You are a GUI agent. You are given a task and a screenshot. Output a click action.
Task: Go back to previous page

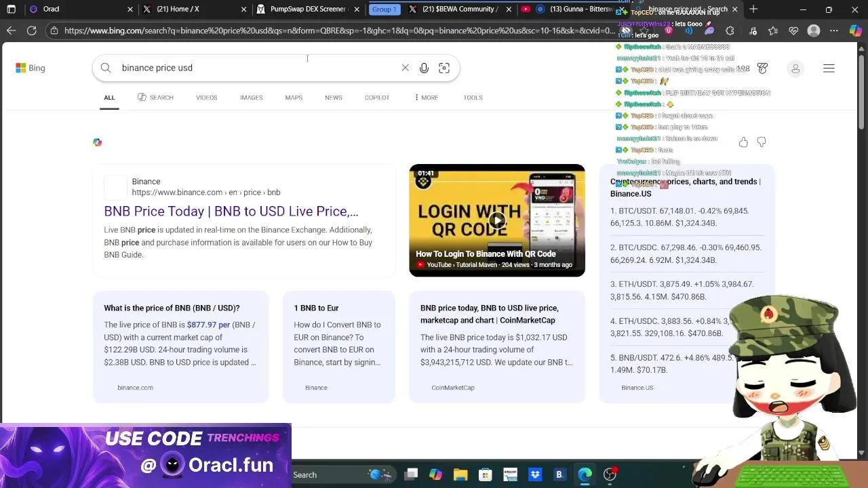coord(11,30)
